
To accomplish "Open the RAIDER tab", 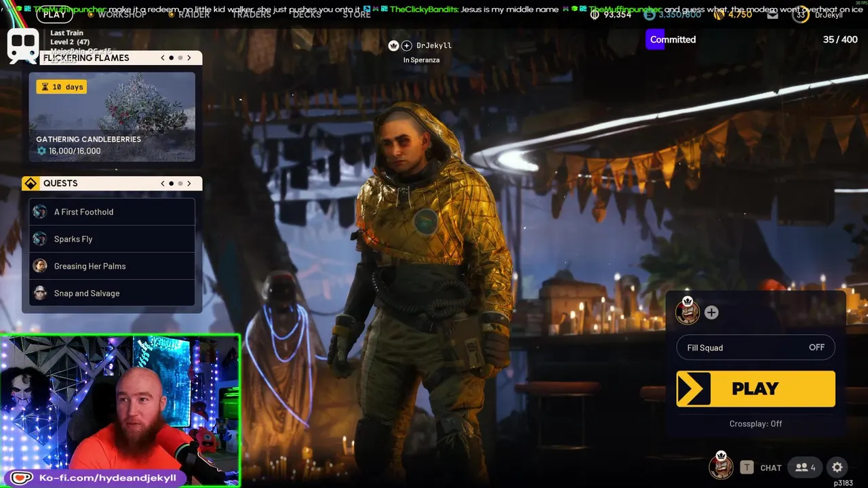I will pos(194,14).
